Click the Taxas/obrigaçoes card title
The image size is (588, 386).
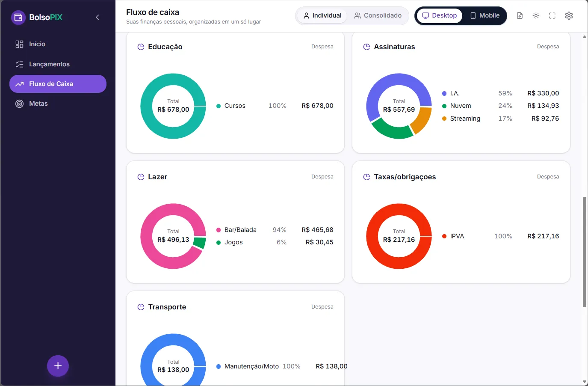[x=405, y=177]
